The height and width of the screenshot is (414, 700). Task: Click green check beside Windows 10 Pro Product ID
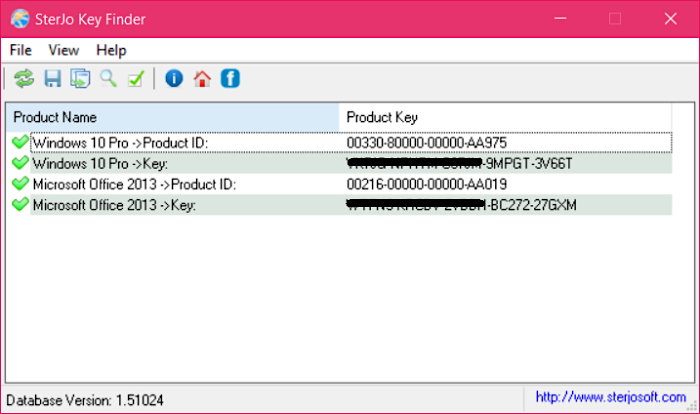pos(20,143)
